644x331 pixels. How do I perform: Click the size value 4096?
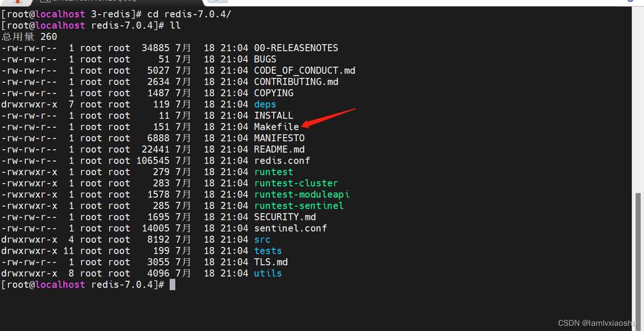coord(159,273)
